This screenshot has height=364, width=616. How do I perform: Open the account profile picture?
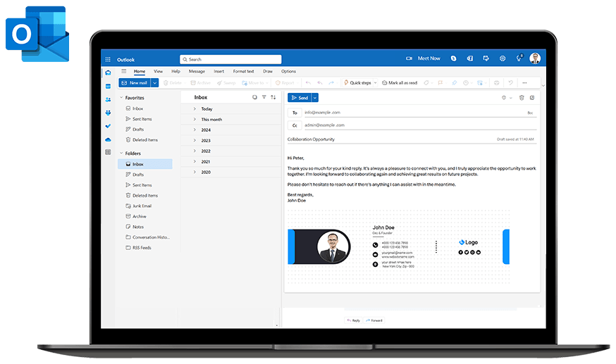pyautogui.click(x=535, y=58)
